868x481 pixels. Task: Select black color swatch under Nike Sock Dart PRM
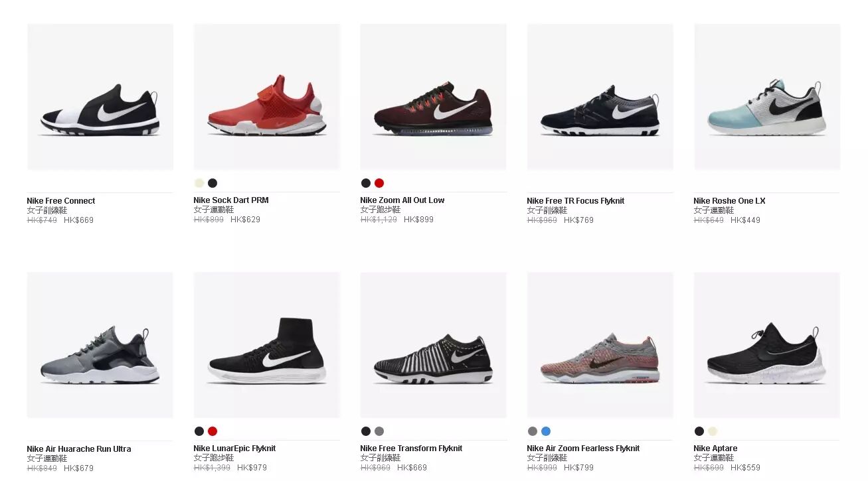pyautogui.click(x=213, y=183)
